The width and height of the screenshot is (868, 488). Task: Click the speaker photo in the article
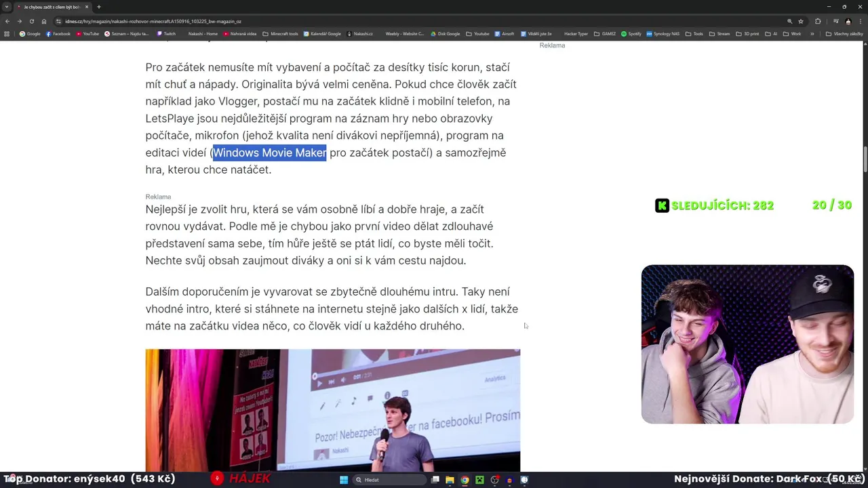332,410
